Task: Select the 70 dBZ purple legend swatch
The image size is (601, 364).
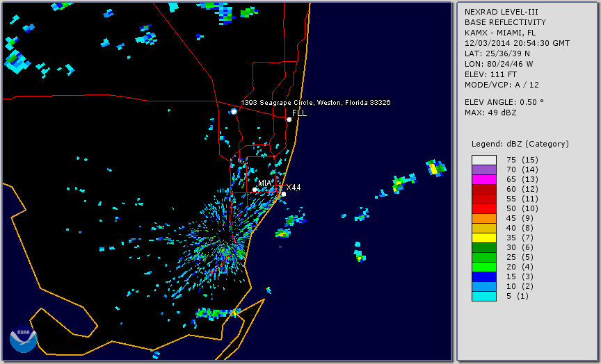Action: pos(484,169)
